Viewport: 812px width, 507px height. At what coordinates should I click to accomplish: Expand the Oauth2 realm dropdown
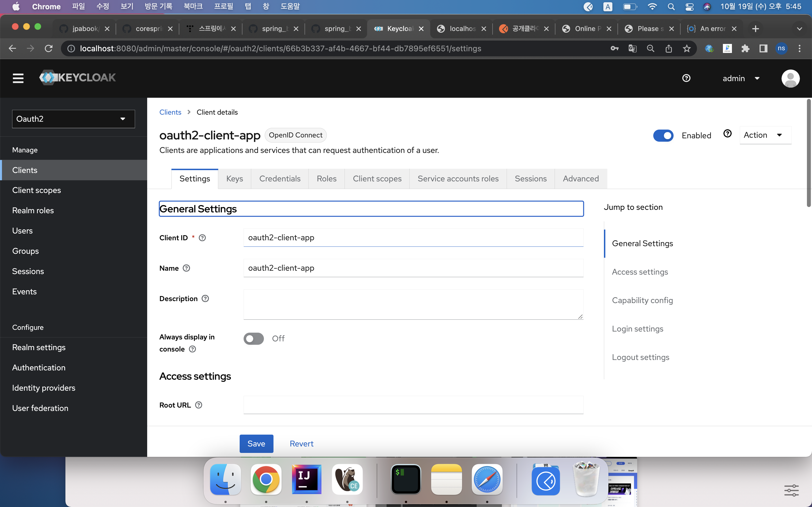pos(72,119)
